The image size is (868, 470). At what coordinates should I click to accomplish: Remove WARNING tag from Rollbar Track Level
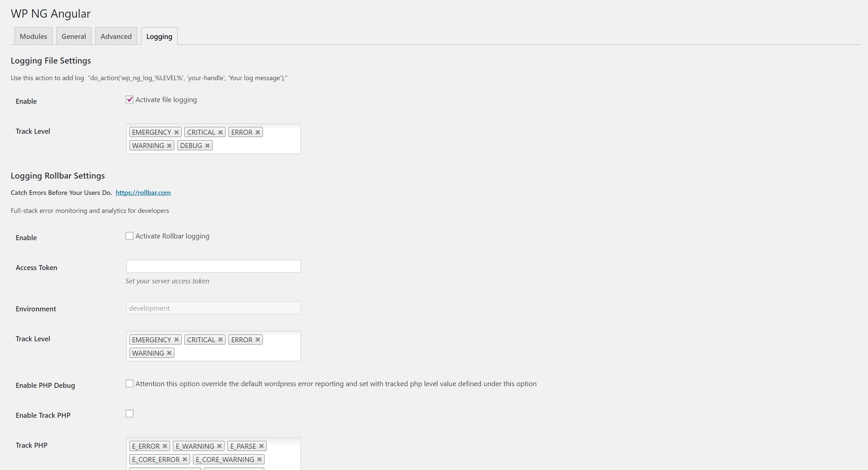point(169,353)
